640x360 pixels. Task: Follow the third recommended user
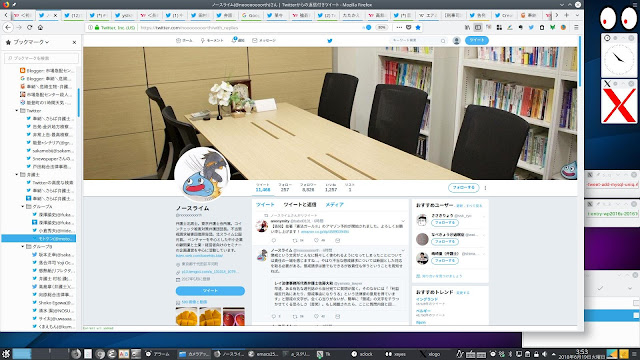coord(445,260)
